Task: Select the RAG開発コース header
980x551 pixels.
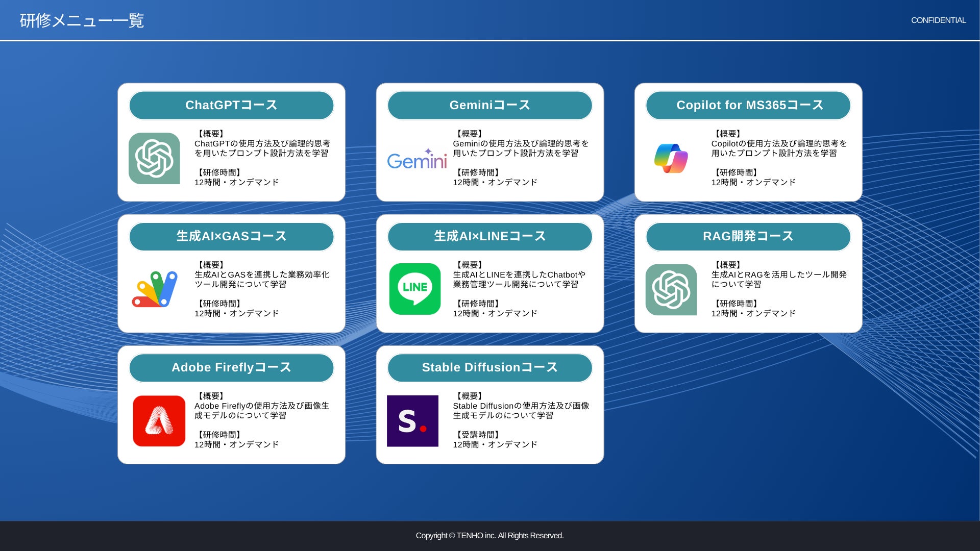Action: (748, 237)
